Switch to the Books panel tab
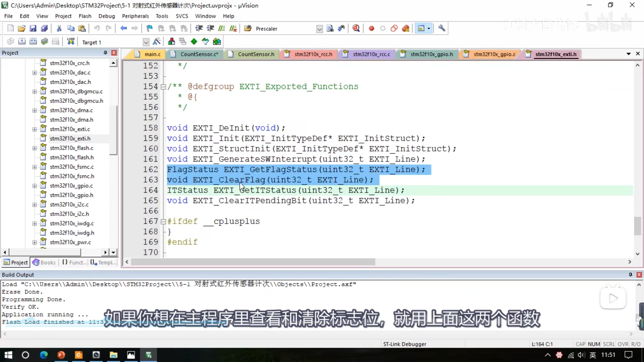 tap(44, 262)
